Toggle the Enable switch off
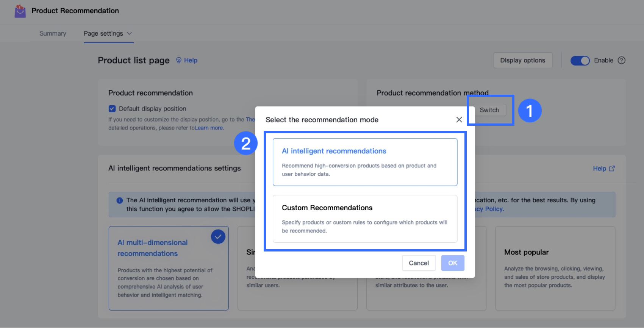The height and width of the screenshot is (328, 644). (x=580, y=61)
